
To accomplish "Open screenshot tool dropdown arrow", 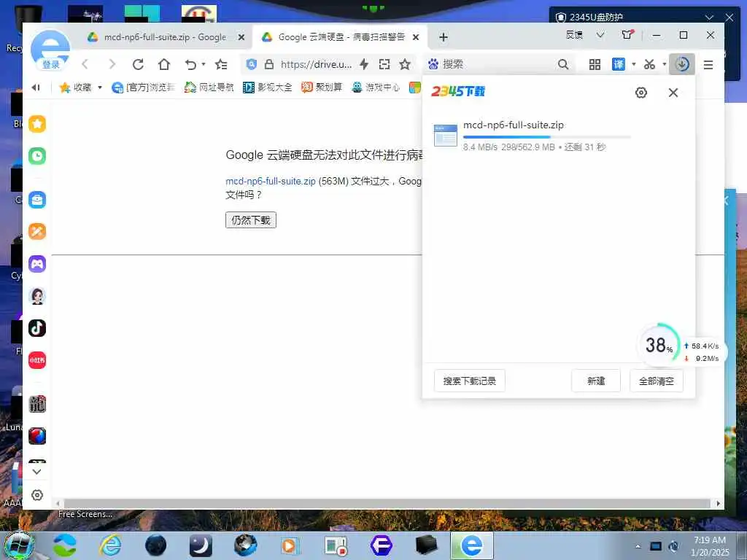I will pyautogui.click(x=664, y=64).
